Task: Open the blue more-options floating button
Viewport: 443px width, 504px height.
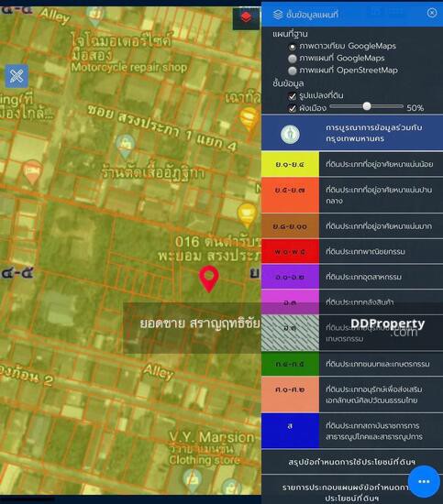Action: (424, 481)
